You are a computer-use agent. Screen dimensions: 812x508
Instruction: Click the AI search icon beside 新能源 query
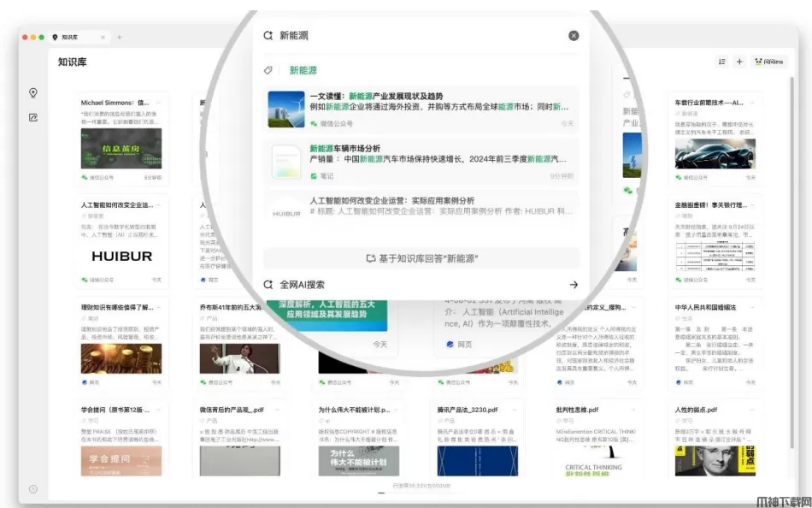click(268, 36)
